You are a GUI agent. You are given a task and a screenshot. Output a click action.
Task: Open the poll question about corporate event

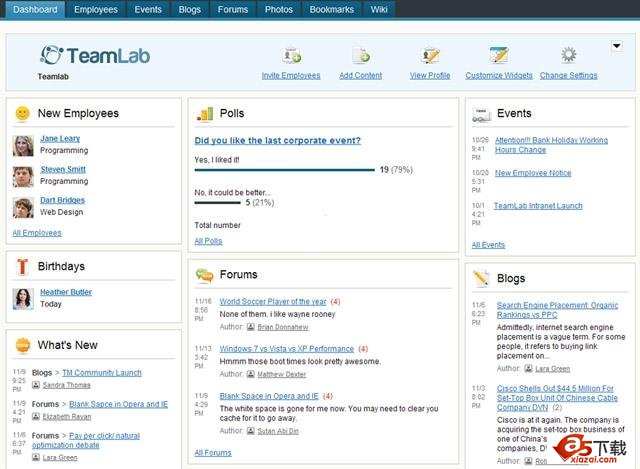tap(277, 141)
